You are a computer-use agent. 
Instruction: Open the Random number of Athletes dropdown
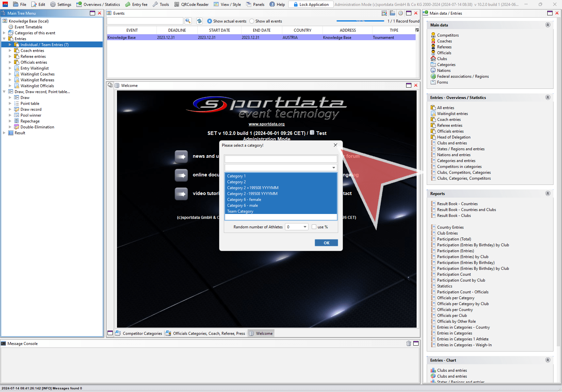[x=305, y=227]
